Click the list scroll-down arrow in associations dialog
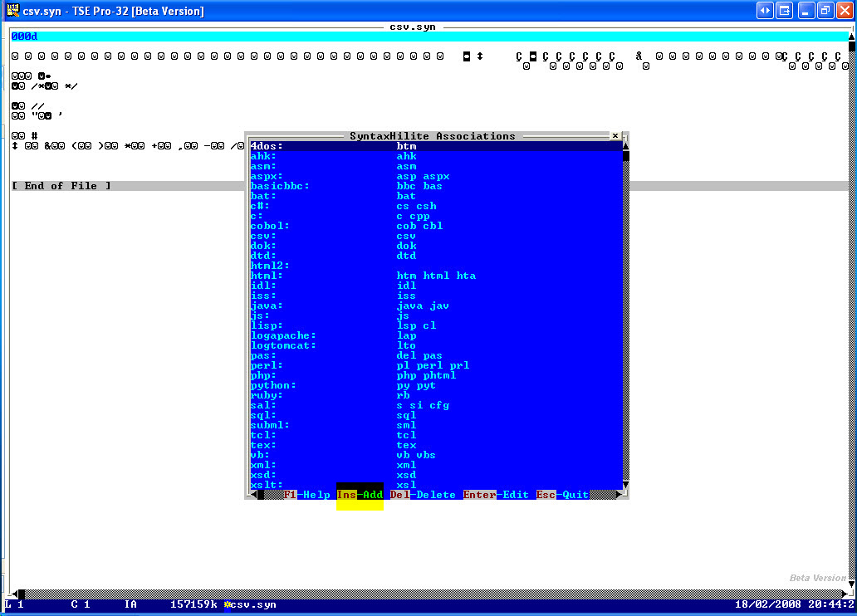 tap(626, 485)
